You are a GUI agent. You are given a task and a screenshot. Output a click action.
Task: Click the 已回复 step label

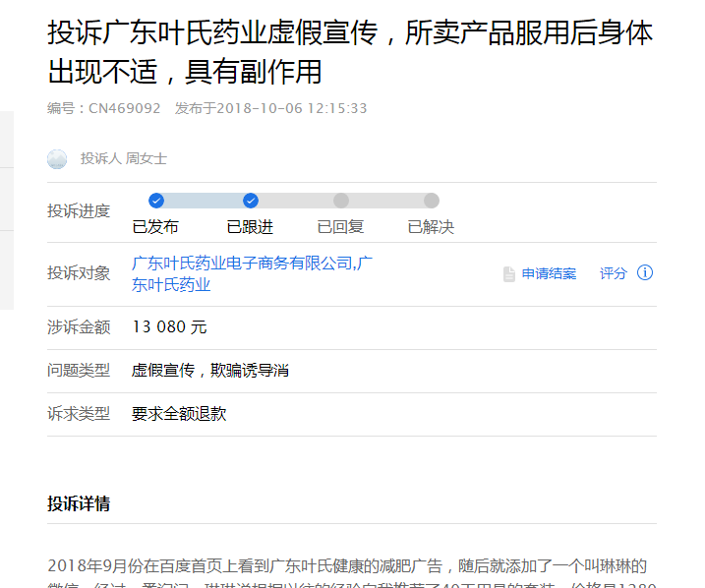(x=340, y=227)
